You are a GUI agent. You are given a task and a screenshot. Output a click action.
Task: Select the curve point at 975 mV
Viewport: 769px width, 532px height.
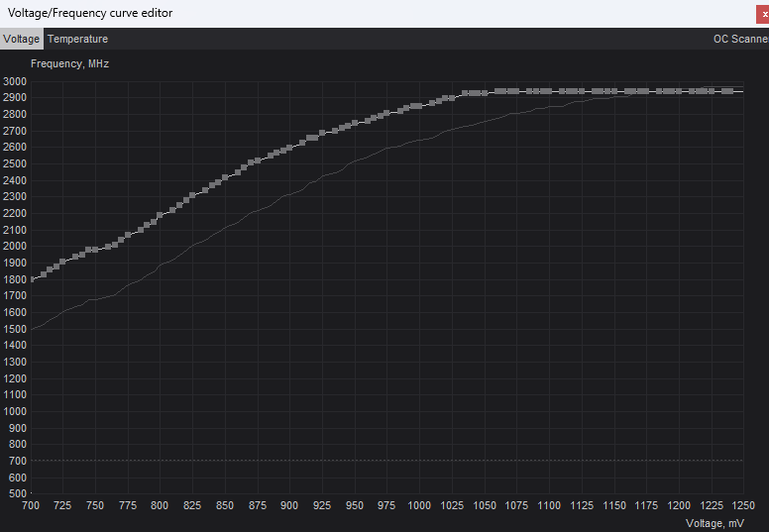pyautogui.click(x=386, y=113)
